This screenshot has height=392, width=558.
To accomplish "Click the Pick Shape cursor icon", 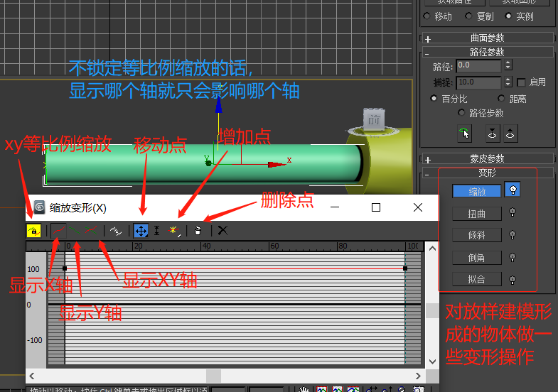I will [464, 134].
